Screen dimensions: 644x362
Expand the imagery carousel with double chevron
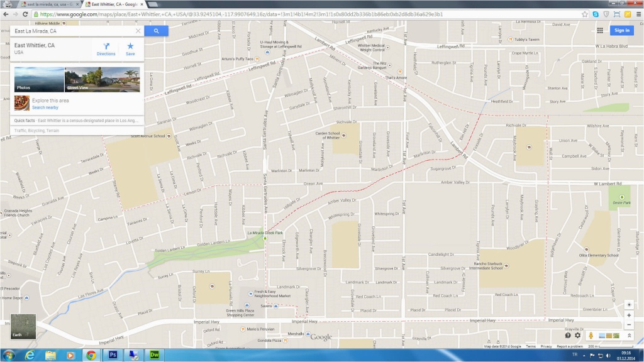coord(628,336)
